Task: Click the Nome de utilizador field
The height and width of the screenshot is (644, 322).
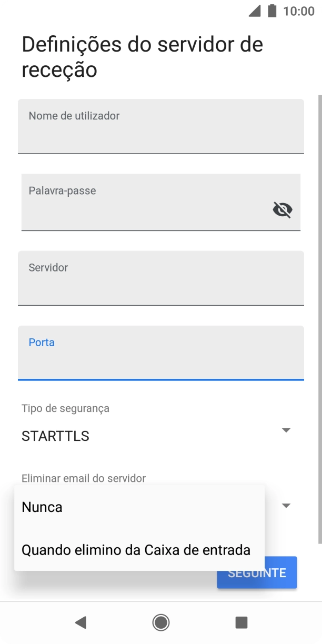Action: click(x=160, y=126)
